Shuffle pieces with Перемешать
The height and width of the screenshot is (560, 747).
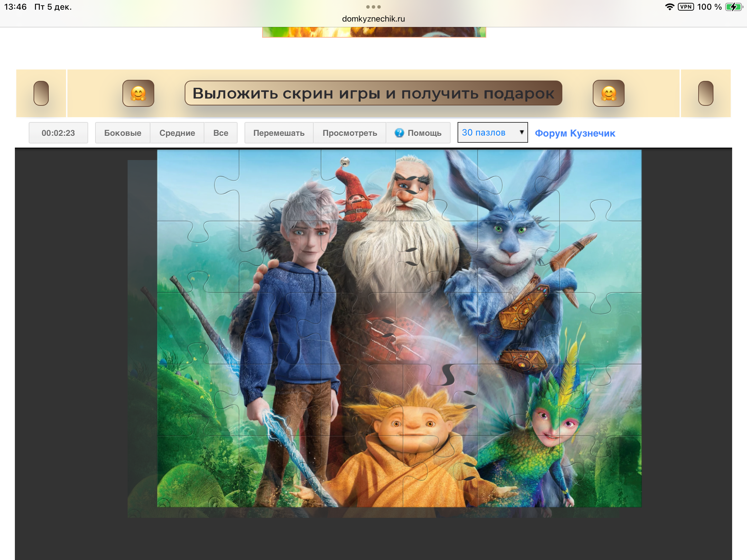pyautogui.click(x=279, y=133)
